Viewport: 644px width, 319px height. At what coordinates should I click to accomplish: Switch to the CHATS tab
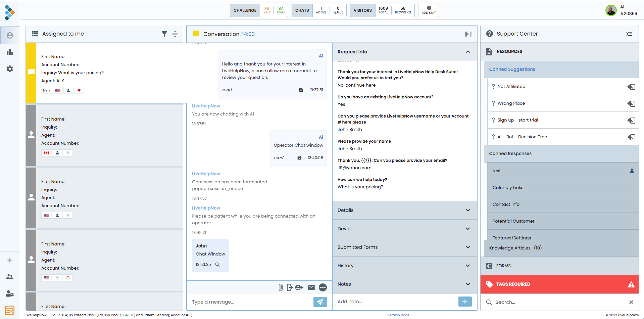(x=302, y=10)
